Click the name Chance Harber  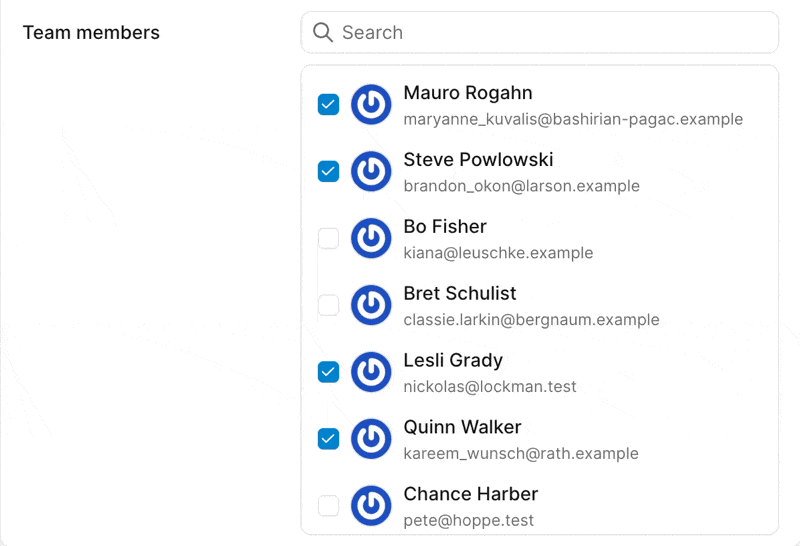470,494
